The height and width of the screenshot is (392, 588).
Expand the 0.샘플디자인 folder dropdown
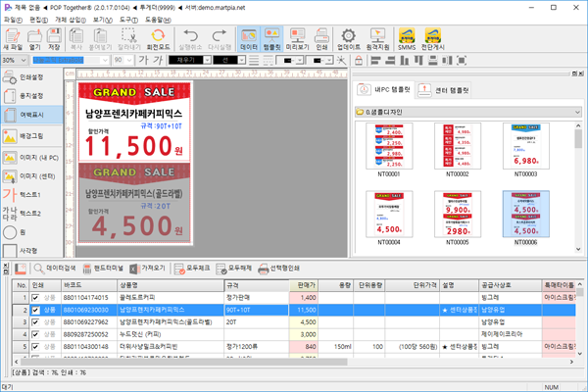(x=577, y=112)
